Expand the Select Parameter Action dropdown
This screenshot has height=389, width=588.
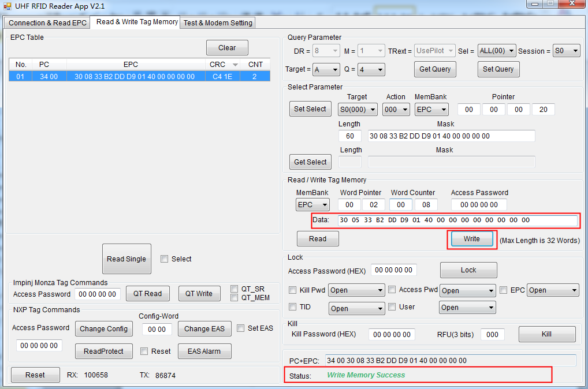[x=396, y=109]
